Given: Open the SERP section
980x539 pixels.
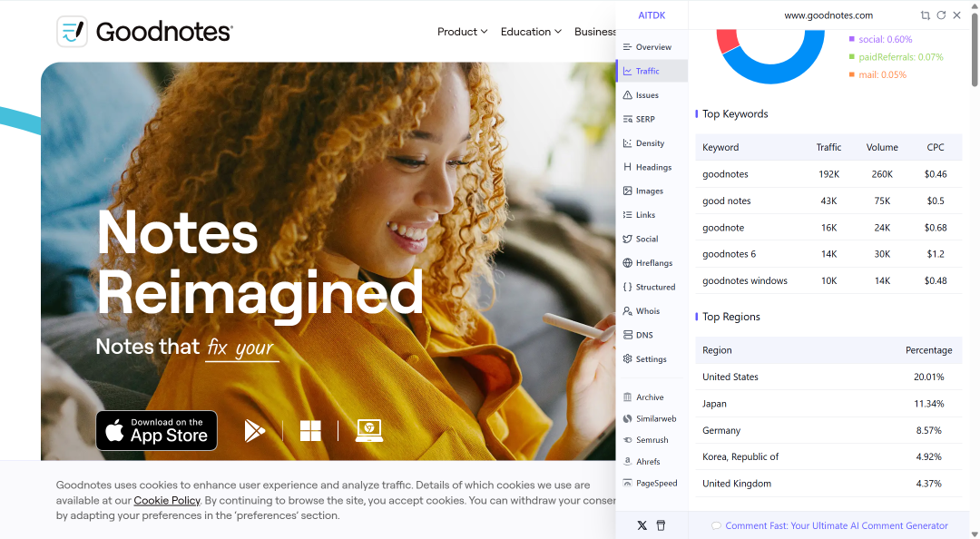Looking at the screenshot, I should click(652, 119).
